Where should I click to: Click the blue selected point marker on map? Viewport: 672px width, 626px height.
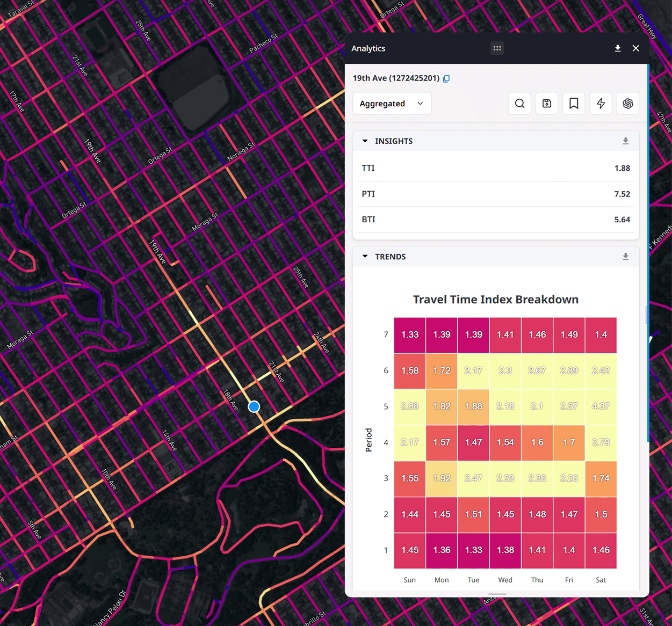point(254,406)
